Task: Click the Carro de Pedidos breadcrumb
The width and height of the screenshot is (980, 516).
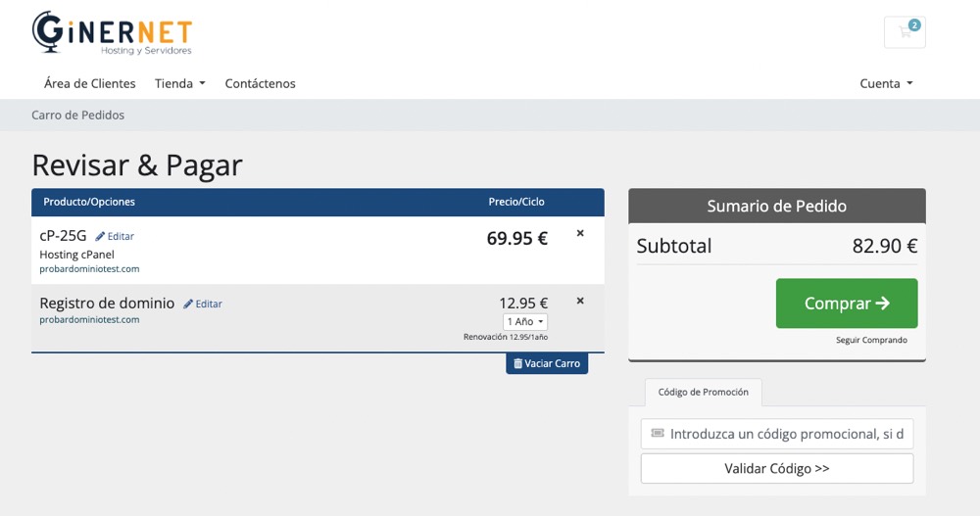Action: (x=78, y=115)
